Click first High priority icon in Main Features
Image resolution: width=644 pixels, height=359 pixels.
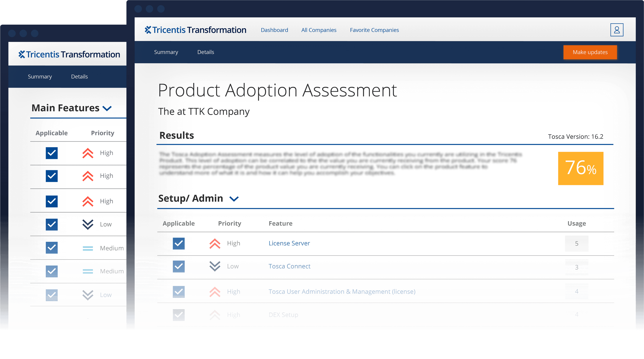[88, 153]
